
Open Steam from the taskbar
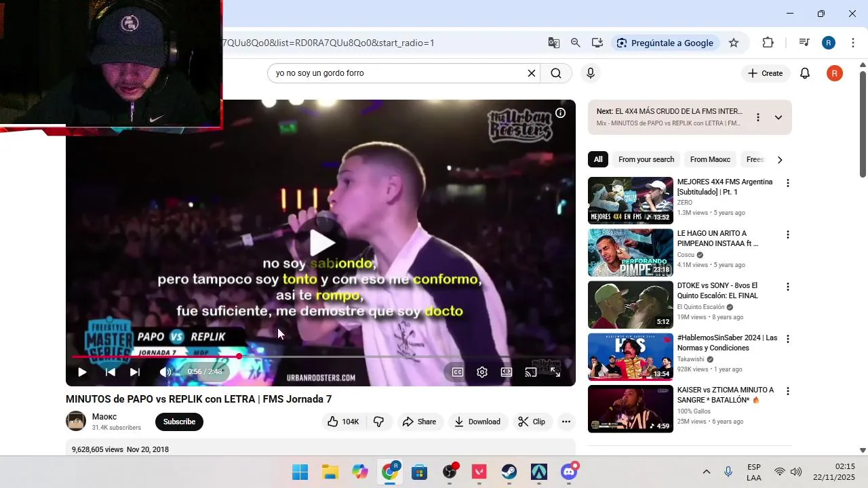point(509,472)
